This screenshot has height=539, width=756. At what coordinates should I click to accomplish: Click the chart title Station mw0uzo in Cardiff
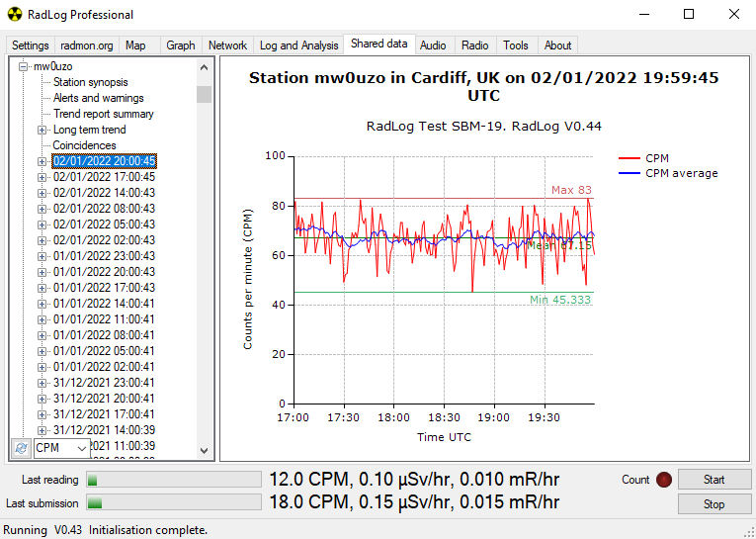click(483, 86)
